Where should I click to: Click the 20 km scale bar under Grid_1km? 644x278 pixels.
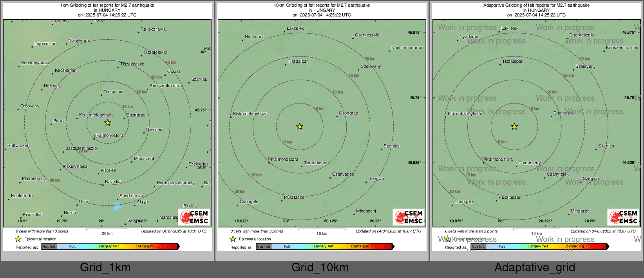(107, 230)
